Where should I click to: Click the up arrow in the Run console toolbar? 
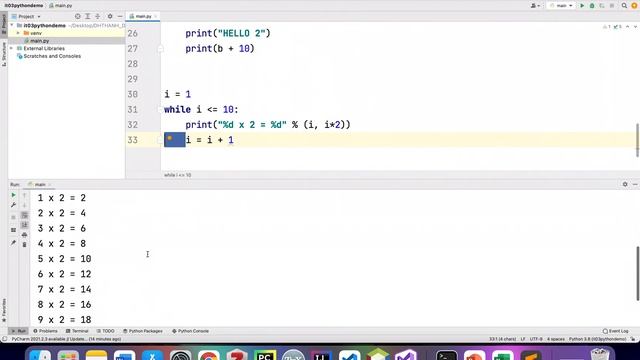[x=24, y=196]
